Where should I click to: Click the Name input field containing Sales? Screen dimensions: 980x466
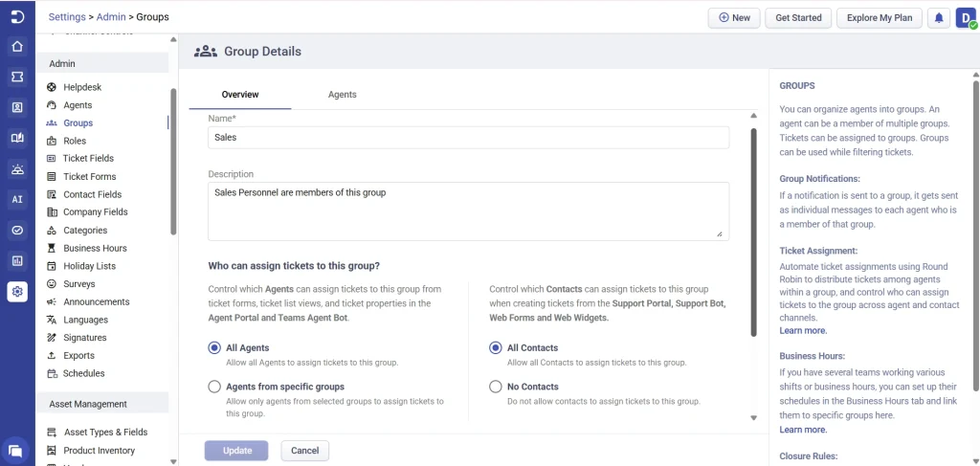coord(468,138)
